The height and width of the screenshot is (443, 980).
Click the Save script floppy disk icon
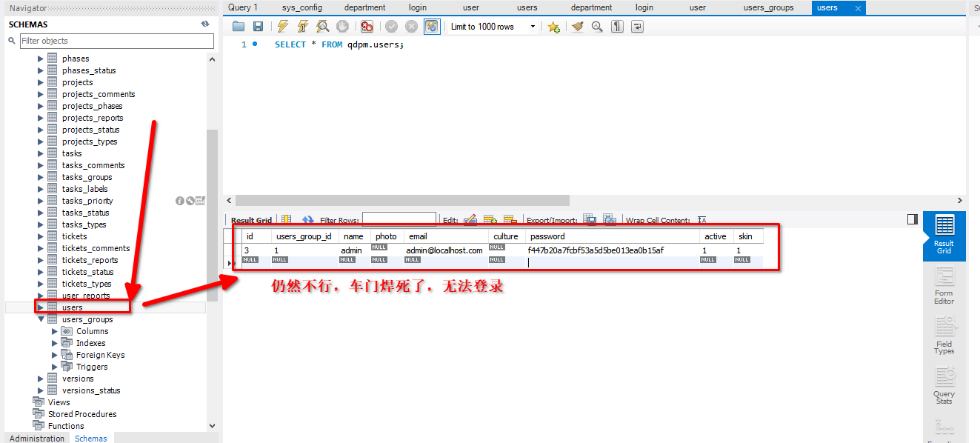tap(258, 27)
